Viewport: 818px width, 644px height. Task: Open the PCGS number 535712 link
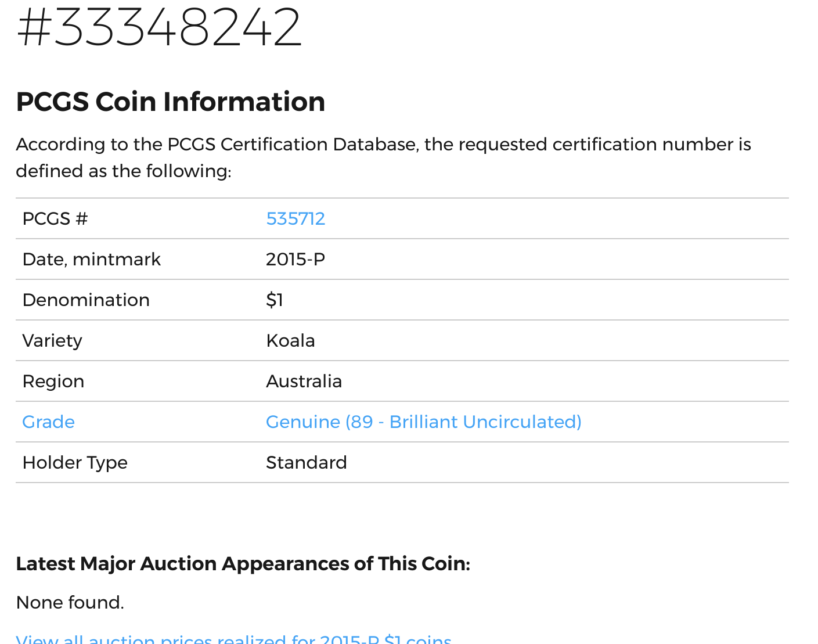(296, 219)
